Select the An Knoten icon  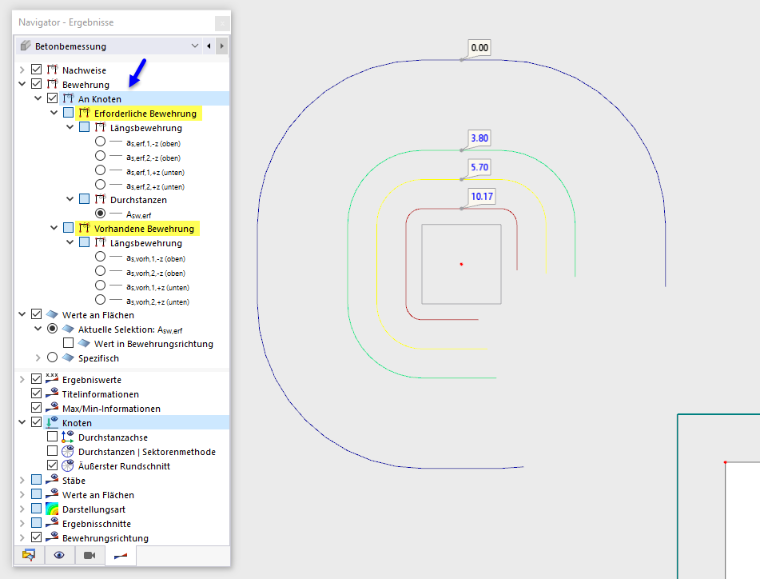68,98
